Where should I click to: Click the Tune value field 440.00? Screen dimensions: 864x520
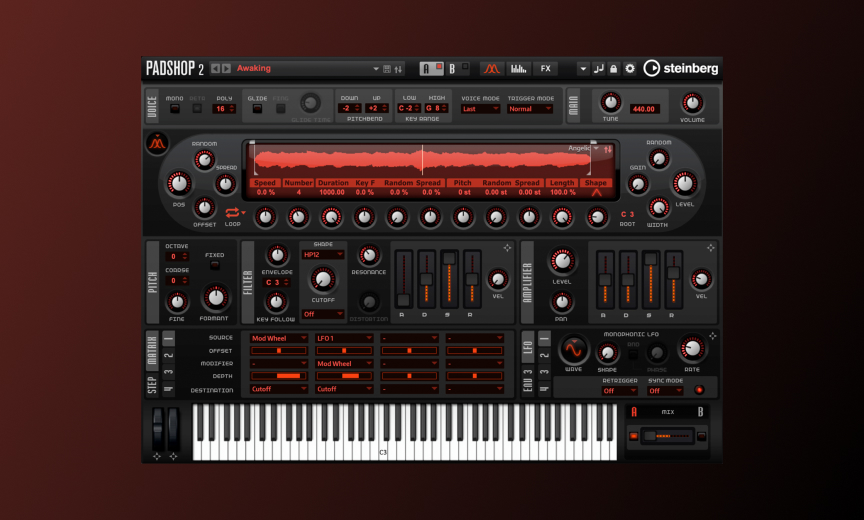pyautogui.click(x=644, y=109)
